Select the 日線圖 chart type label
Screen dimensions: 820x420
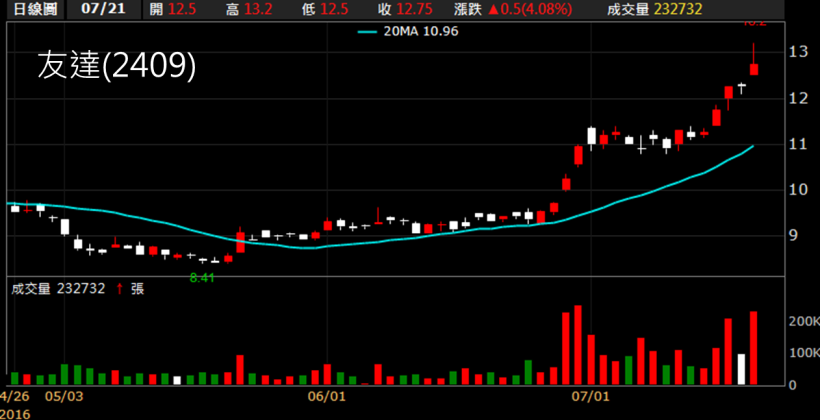[x=35, y=9]
